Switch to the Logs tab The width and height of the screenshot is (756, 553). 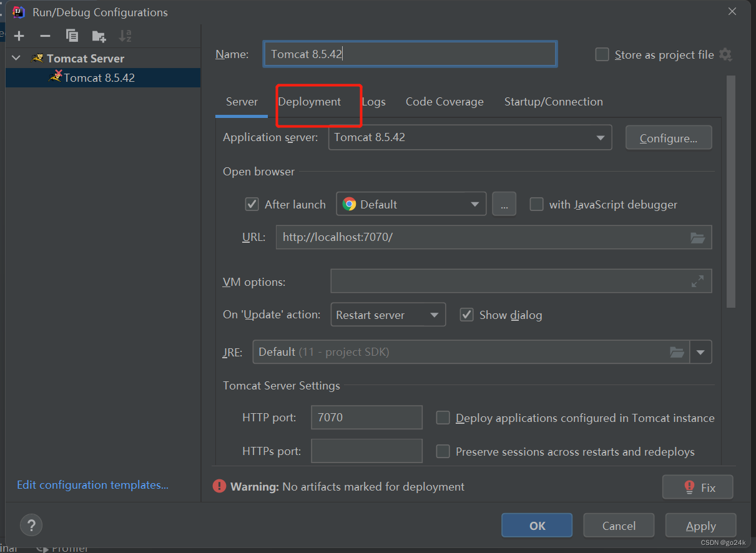(x=373, y=102)
